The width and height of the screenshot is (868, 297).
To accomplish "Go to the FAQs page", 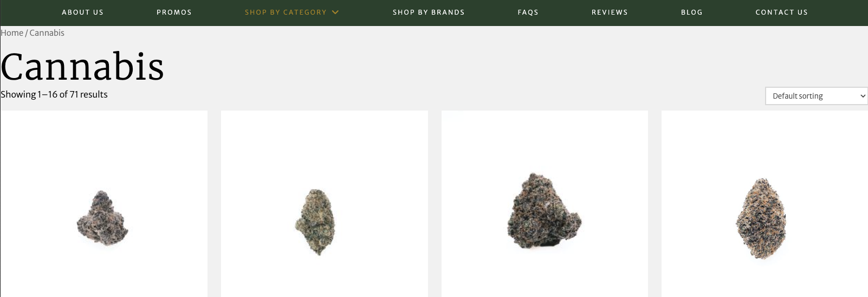I will [x=528, y=12].
